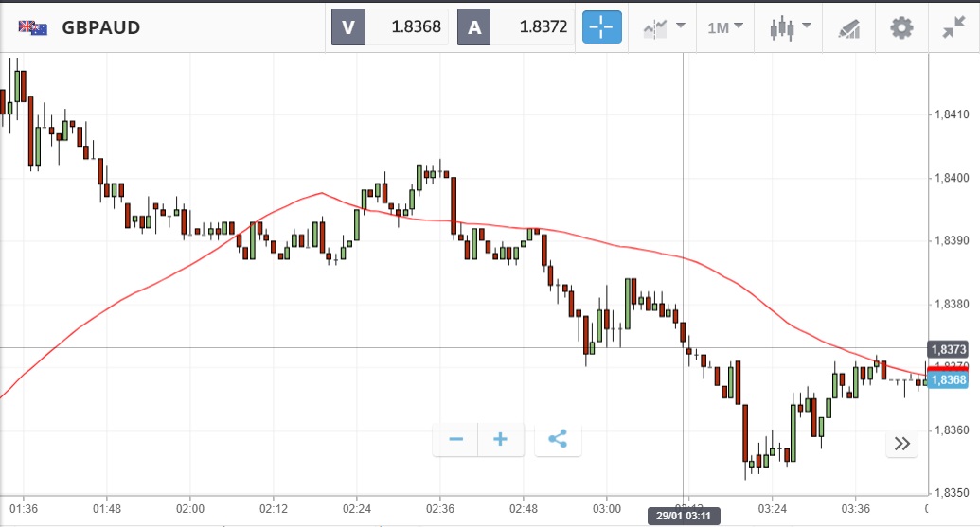The height and width of the screenshot is (527, 980).
Task: Open the chart indicators dropdown
Action: point(664,27)
